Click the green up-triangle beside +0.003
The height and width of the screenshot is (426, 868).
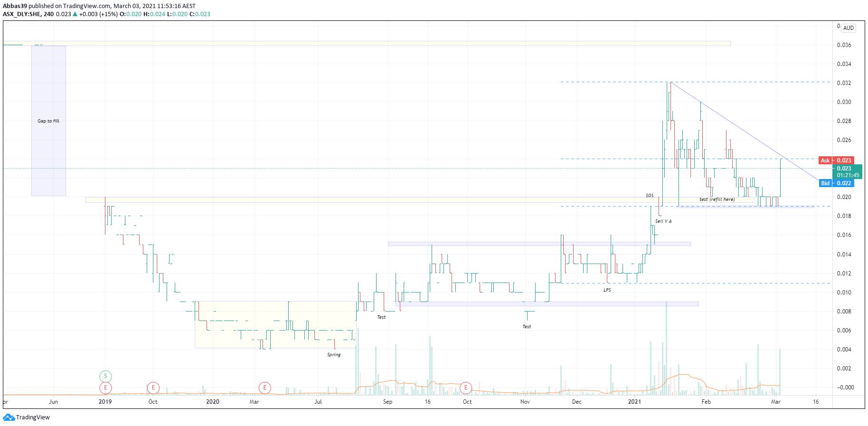click(x=75, y=14)
